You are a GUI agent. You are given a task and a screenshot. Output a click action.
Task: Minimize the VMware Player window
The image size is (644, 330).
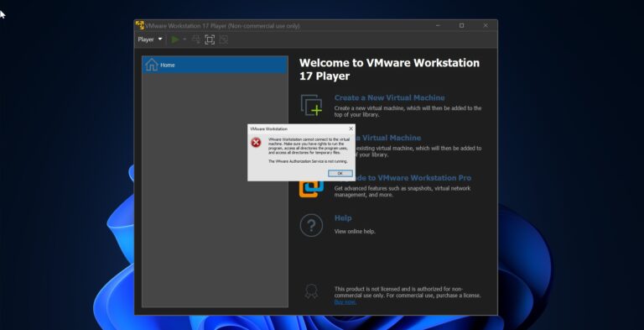[x=438, y=25]
